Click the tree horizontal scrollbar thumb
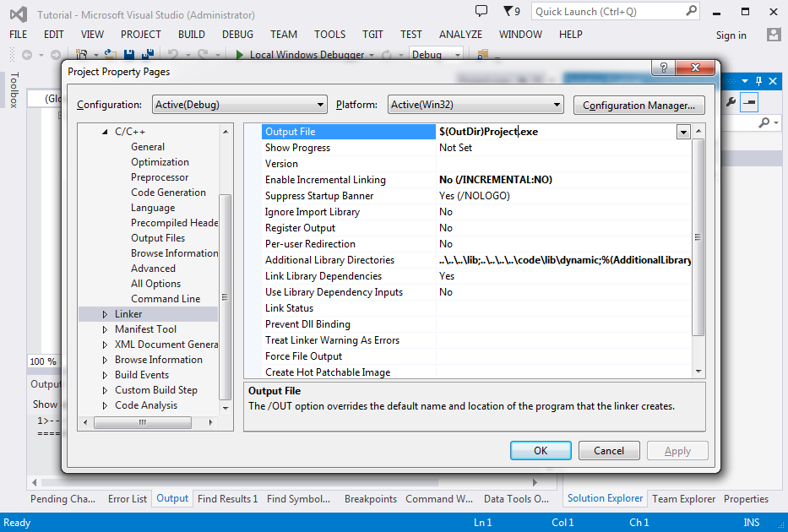788x532 pixels. coord(143,422)
